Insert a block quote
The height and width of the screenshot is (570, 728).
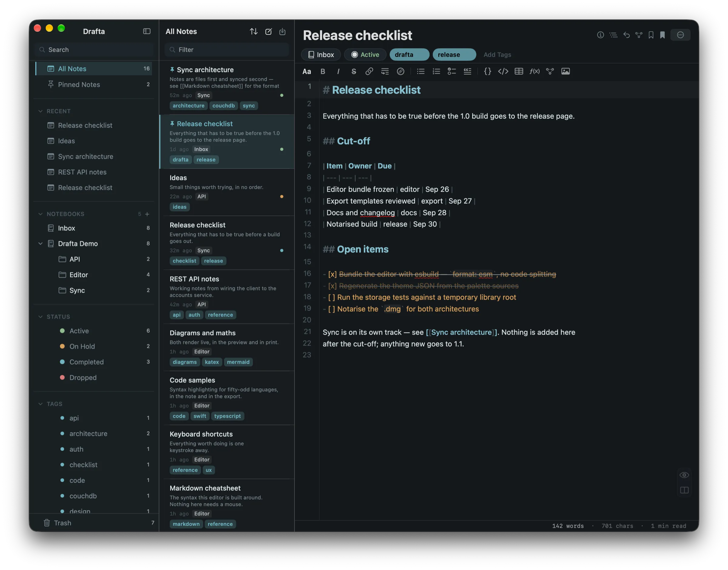pyautogui.click(x=467, y=71)
